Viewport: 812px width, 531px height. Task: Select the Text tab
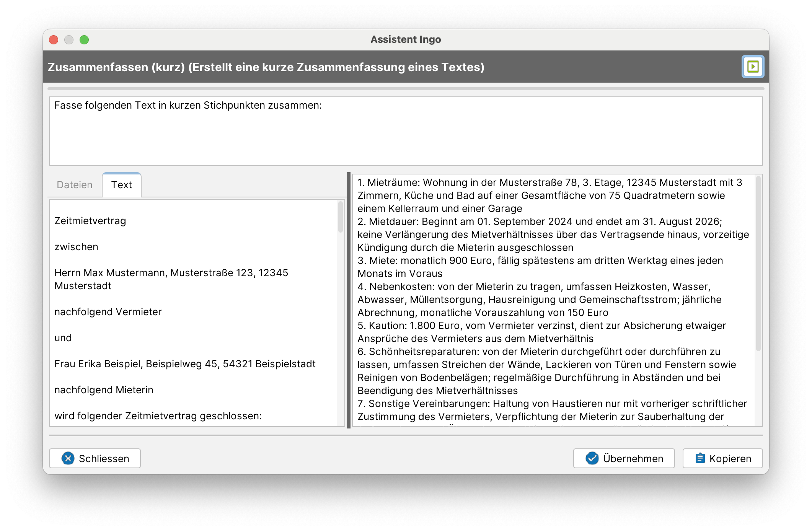(x=122, y=185)
